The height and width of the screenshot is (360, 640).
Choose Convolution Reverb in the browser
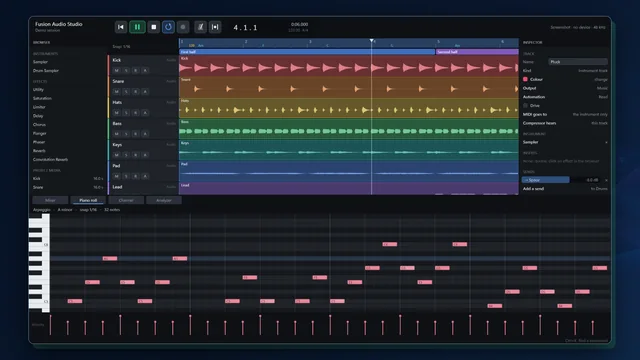click(x=50, y=160)
